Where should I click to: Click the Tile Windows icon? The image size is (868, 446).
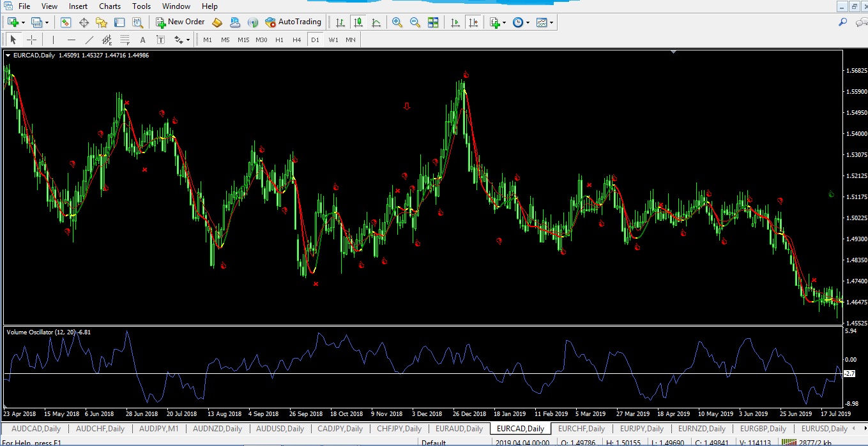pyautogui.click(x=433, y=22)
